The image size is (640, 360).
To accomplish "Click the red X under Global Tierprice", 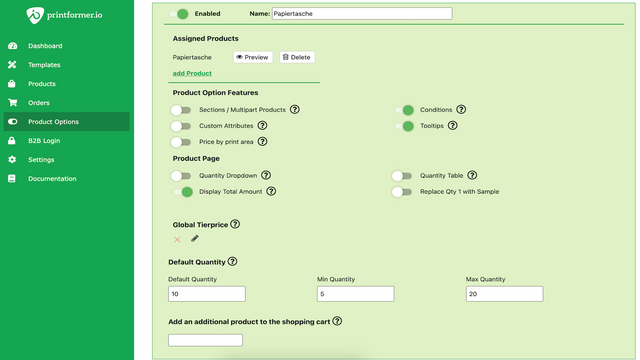I will pyautogui.click(x=177, y=240).
